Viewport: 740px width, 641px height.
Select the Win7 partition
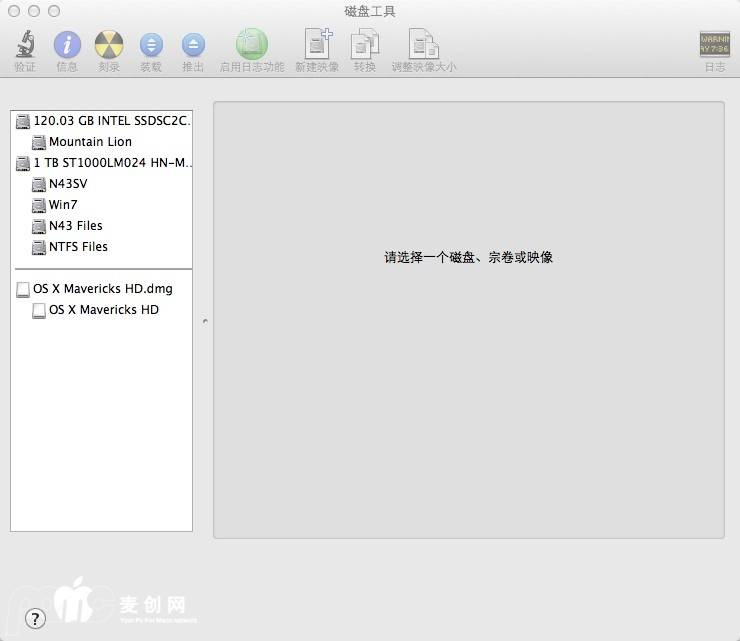pos(63,205)
